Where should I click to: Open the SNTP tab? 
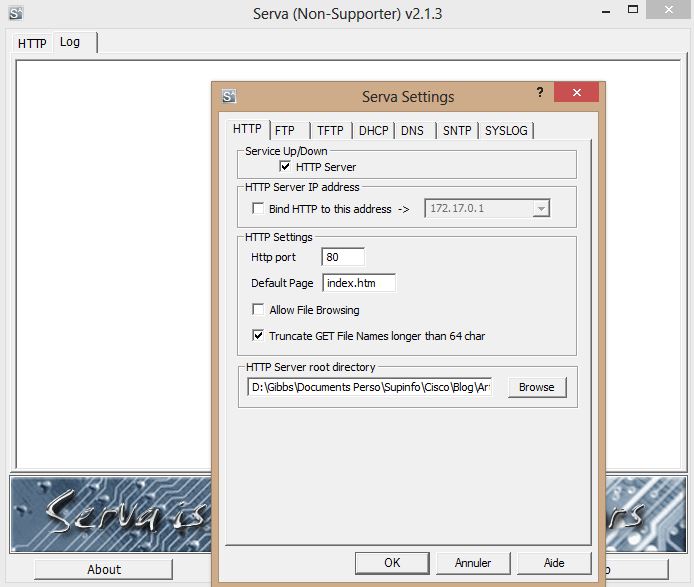point(457,131)
